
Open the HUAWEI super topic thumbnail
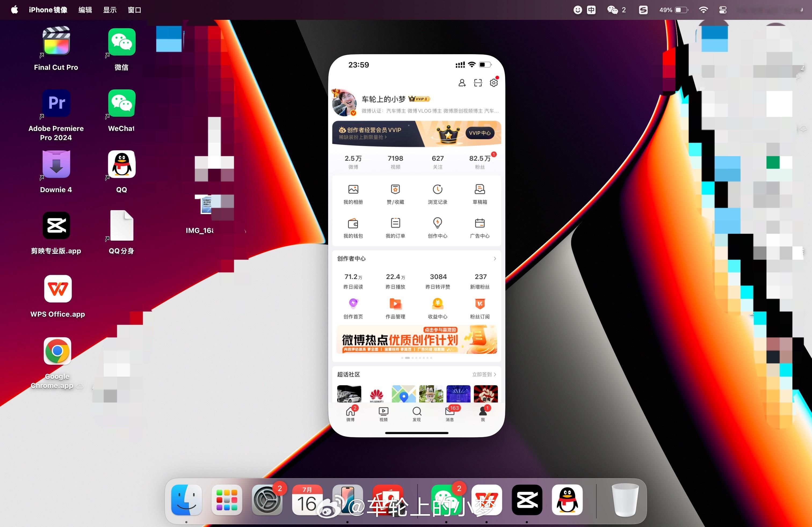(377, 394)
